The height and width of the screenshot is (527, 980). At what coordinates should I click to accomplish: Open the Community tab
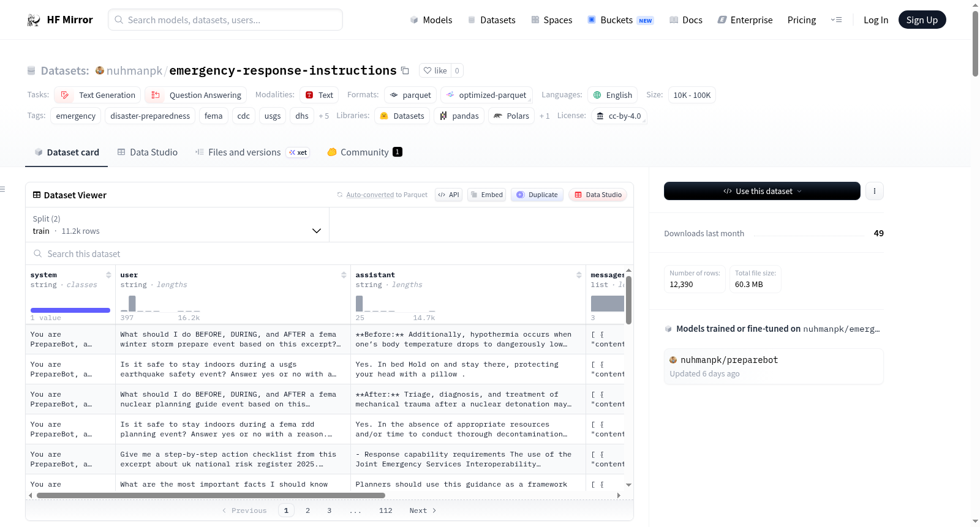364,152
